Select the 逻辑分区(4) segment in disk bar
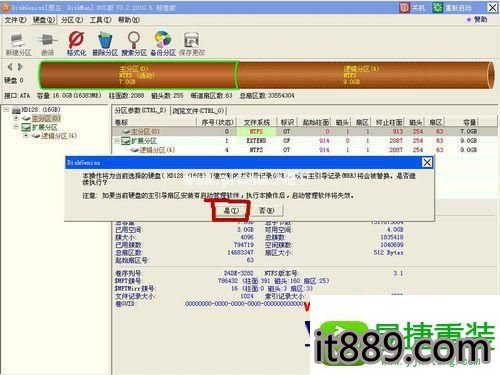Screen dimensions: 500x375 click(x=365, y=75)
